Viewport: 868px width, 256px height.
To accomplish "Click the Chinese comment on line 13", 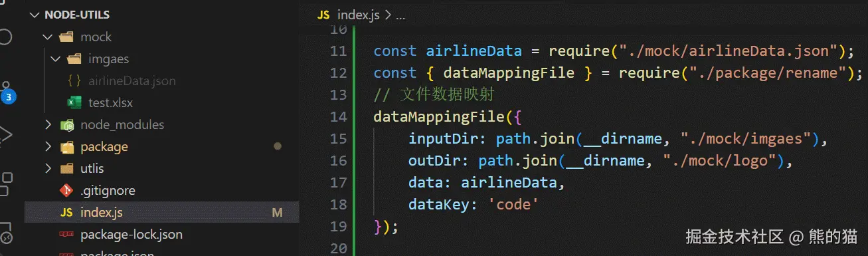I will coord(434,95).
